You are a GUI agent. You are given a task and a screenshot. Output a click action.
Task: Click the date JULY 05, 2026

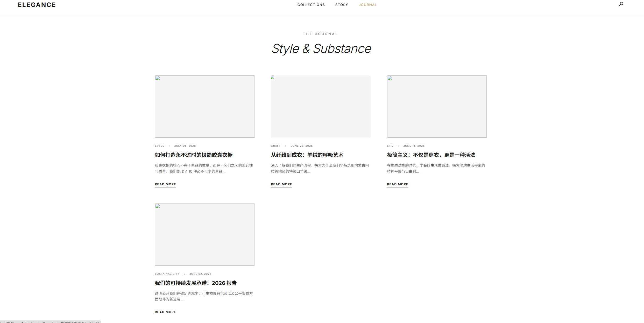pyautogui.click(x=185, y=146)
